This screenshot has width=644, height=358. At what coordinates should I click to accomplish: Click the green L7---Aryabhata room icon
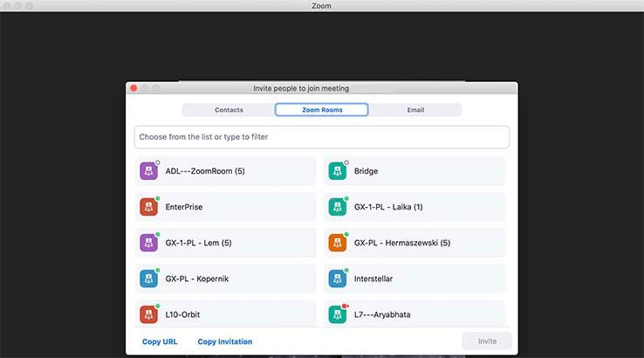point(338,313)
